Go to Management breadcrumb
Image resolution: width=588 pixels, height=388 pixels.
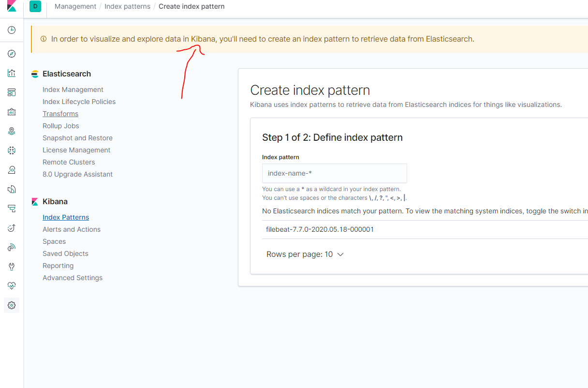(75, 6)
